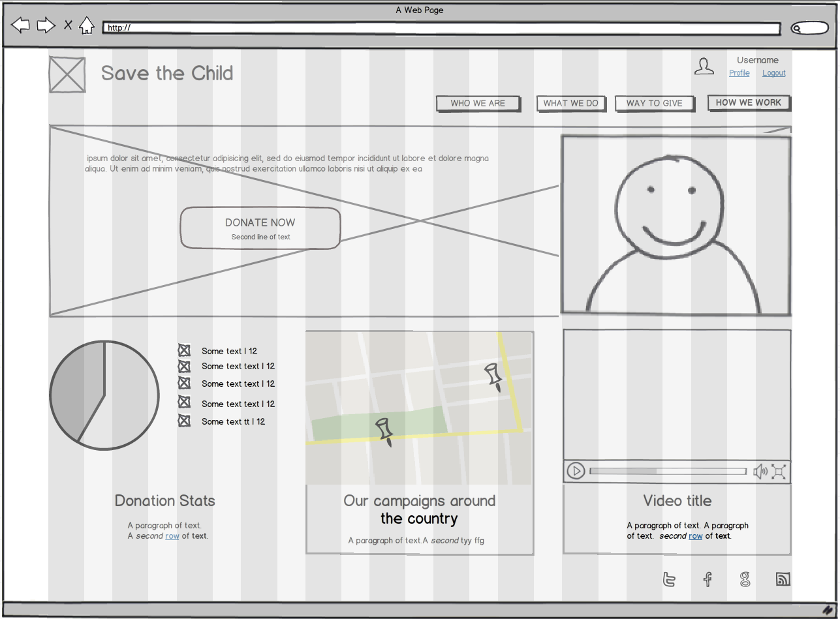This screenshot has width=840, height=619.
Task: Select the HOW WE WORK tab
Action: (x=748, y=102)
